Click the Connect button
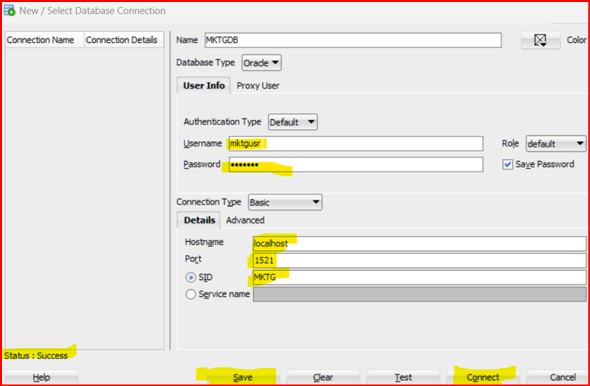Viewport: 590px width, 386px height. tap(483, 377)
